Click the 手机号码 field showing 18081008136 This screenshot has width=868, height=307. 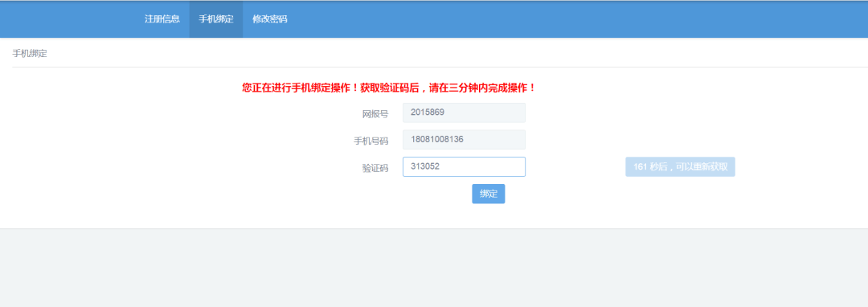coord(464,139)
